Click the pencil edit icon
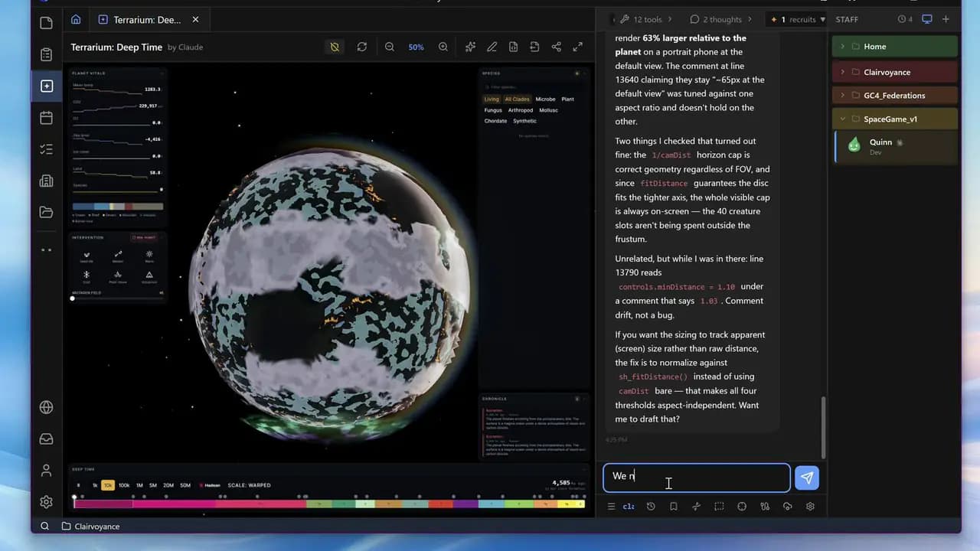The image size is (980, 551). pyautogui.click(x=492, y=47)
